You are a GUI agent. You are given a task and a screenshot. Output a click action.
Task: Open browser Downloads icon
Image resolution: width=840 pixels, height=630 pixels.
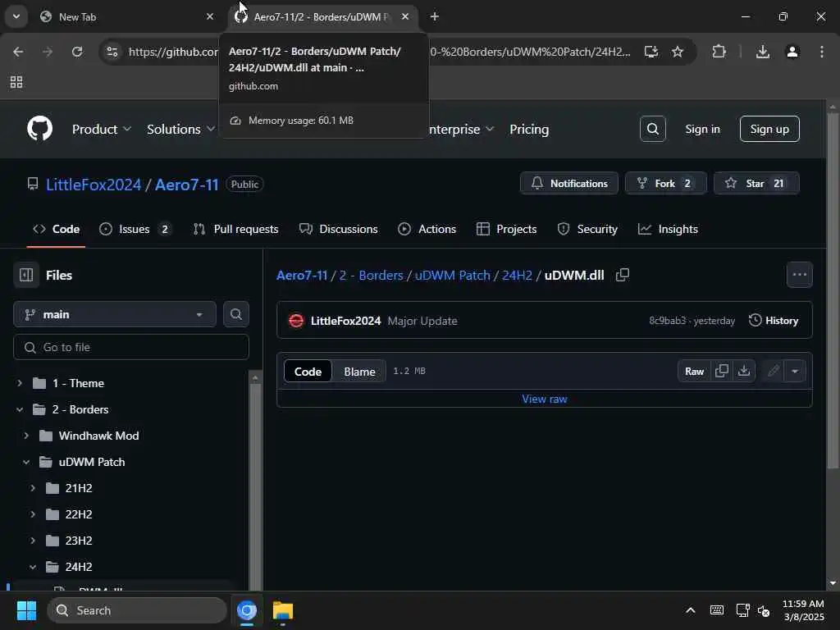[762, 52]
